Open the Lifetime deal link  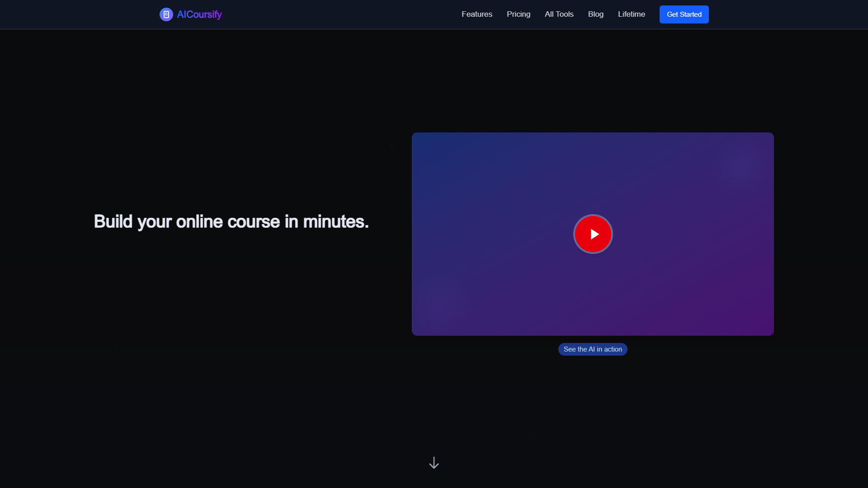pyautogui.click(x=632, y=14)
